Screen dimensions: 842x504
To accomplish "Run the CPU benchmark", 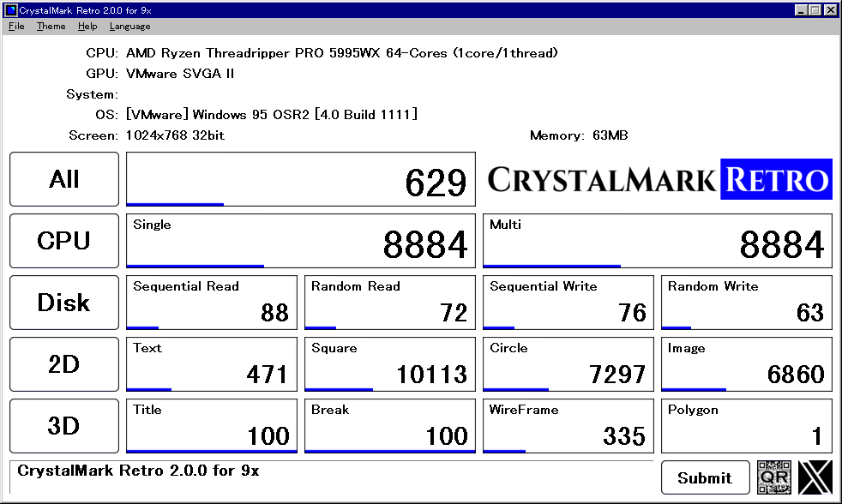I will (x=63, y=241).
